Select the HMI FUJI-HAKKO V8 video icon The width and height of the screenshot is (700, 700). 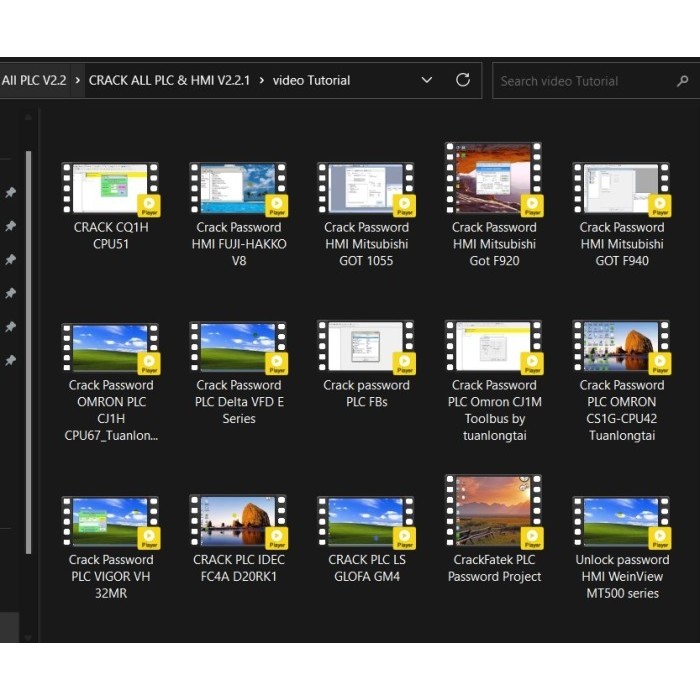coord(238,189)
